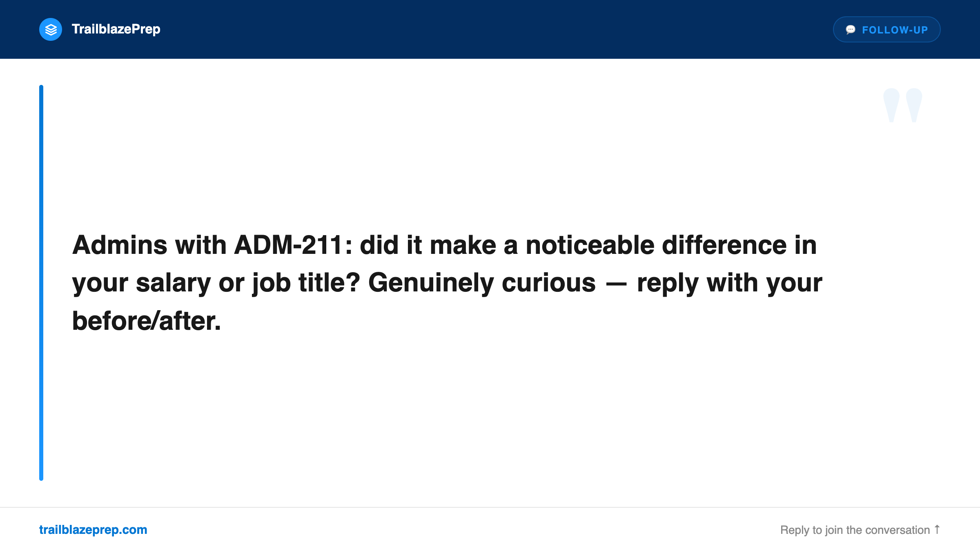Click the phrase "job title?" in the question
Viewport: 980px width, 551px height.
tap(306, 283)
